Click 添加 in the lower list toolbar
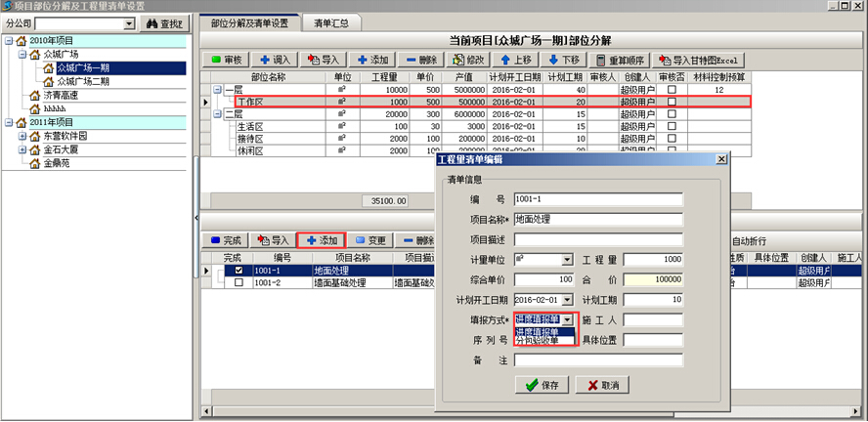 pos(320,240)
